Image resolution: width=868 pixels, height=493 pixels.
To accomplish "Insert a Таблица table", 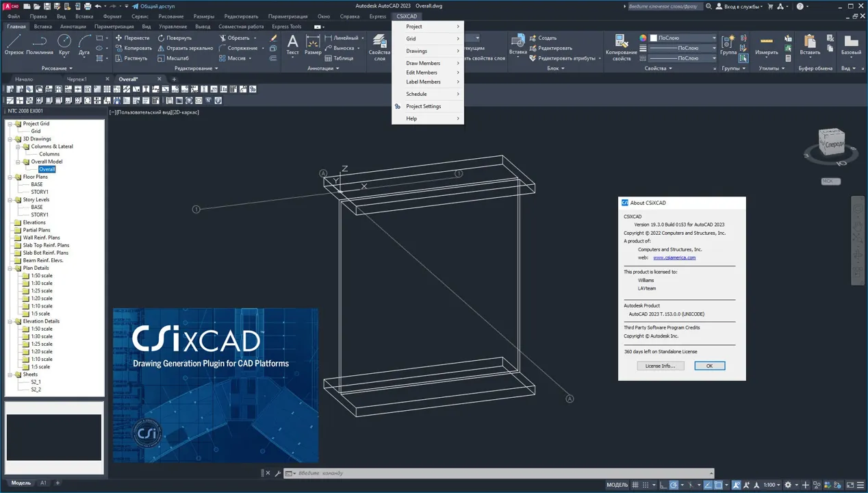I will (x=339, y=58).
